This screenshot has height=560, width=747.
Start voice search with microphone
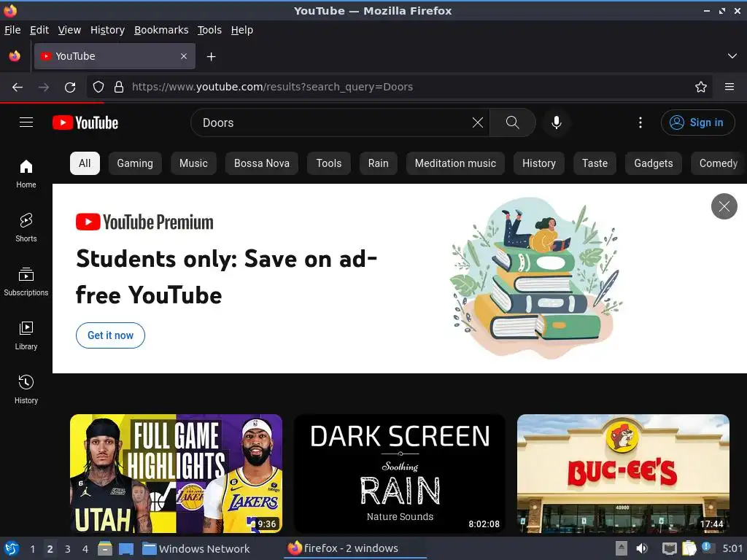(x=556, y=122)
